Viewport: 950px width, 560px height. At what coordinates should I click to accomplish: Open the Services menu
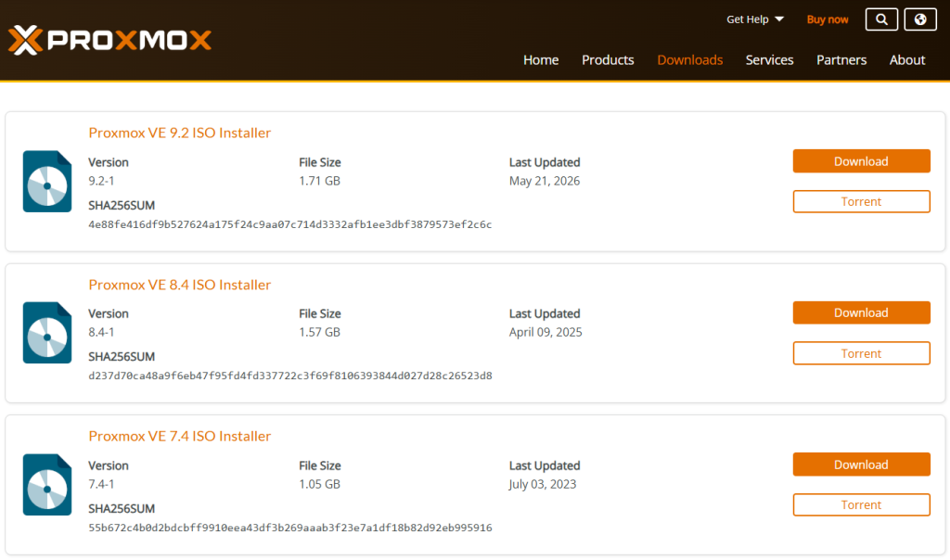click(x=769, y=60)
